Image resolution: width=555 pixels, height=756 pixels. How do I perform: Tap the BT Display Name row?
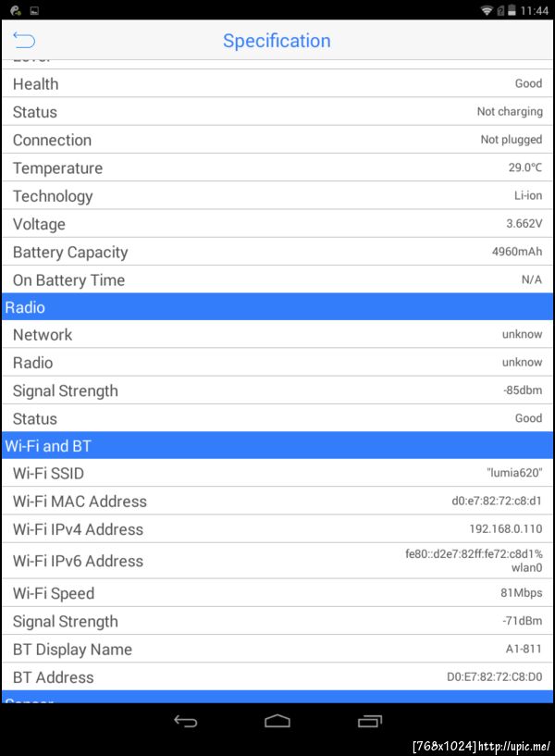tap(277, 650)
